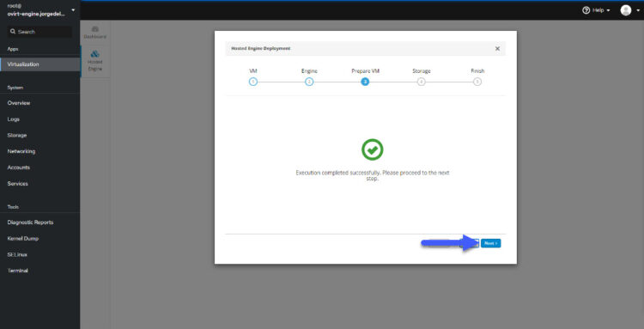Click the 'VM' wizard step label
The width and height of the screenshot is (644, 329).
click(253, 71)
